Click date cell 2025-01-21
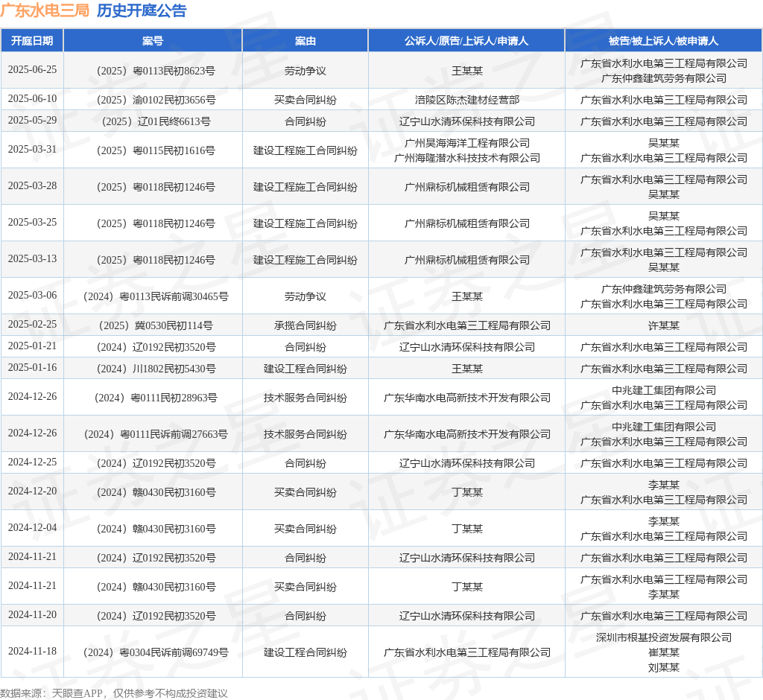Viewport: 763px width, 700px height. 32,346
